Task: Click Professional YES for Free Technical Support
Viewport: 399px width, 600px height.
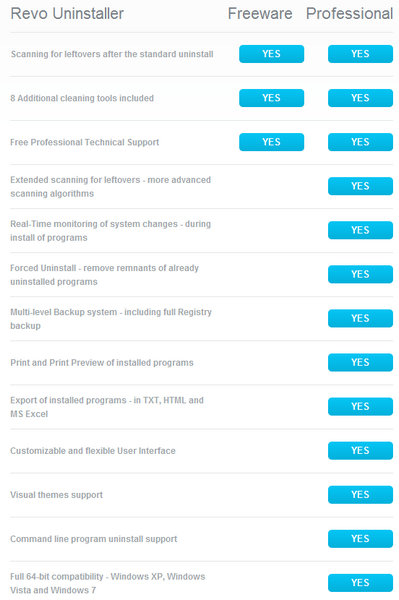Action: pyautogui.click(x=360, y=142)
